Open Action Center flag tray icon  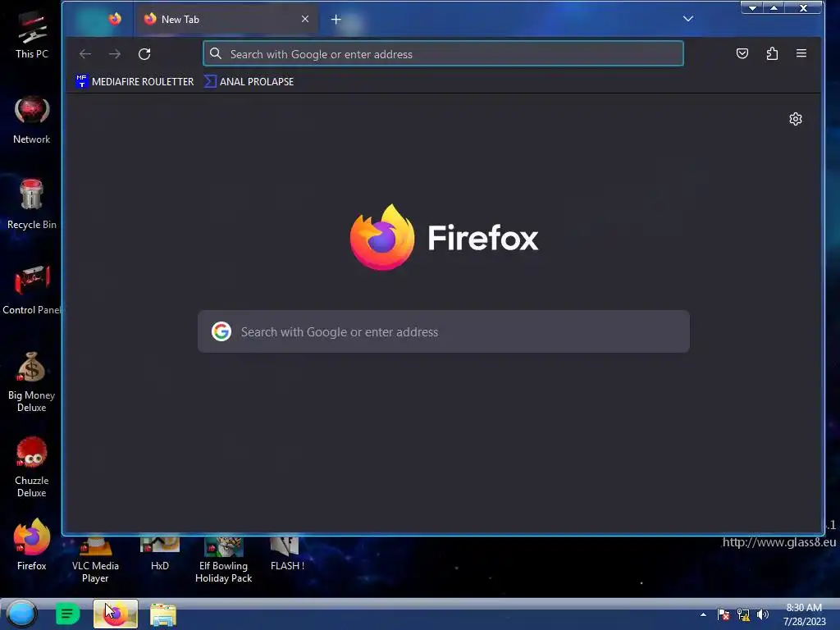coord(724,614)
